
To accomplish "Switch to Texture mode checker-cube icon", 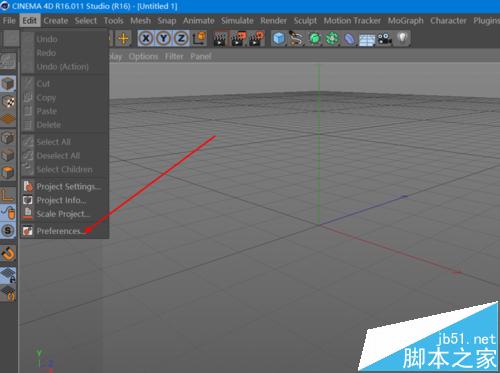I will (x=8, y=102).
